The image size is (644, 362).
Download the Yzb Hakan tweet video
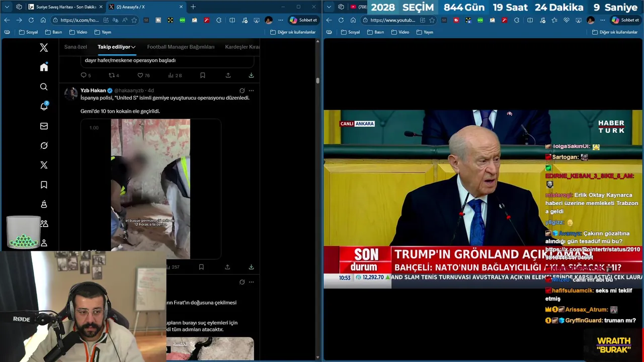pyautogui.click(x=251, y=267)
